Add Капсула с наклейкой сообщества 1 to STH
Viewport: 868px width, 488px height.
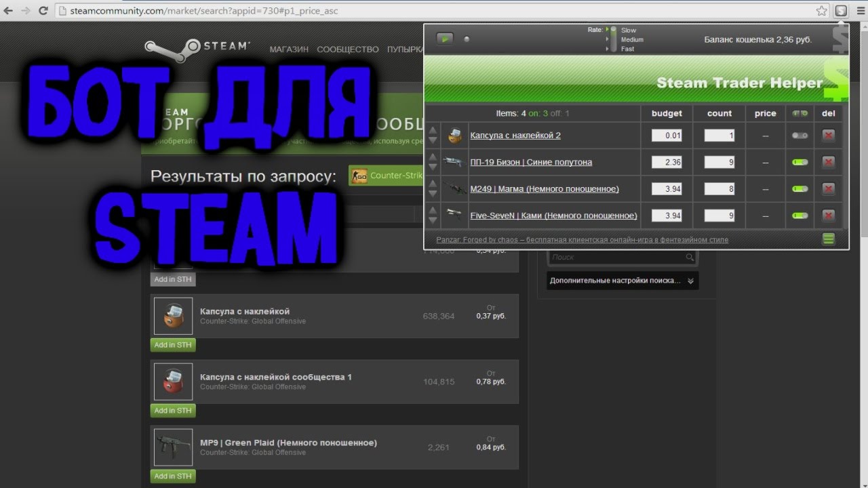[x=173, y=411]
